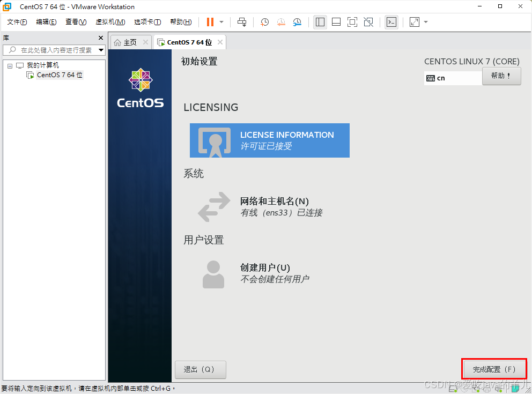Select 我的计算机 in the library tree
532x394 pixels.
point(43,65)
